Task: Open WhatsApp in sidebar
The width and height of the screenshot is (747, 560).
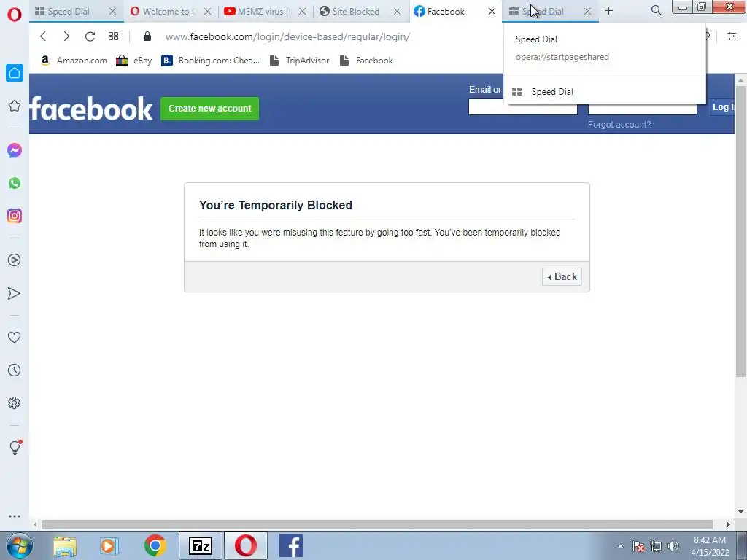Action: pos(15,183)
